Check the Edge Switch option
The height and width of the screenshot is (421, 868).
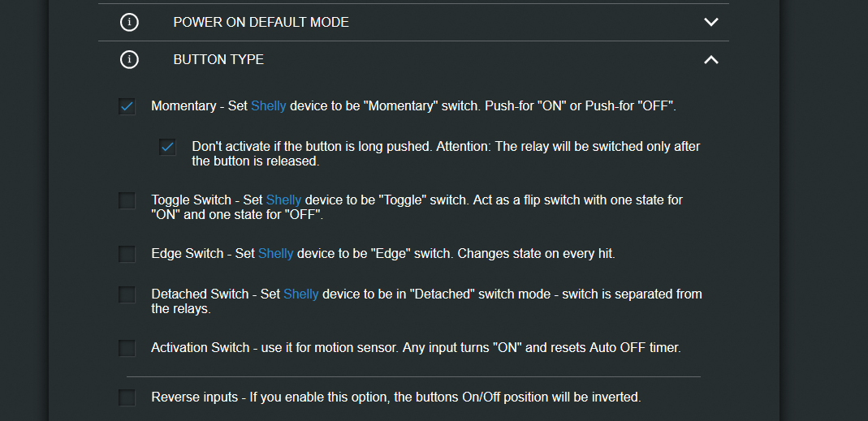(x=127, y=254)
